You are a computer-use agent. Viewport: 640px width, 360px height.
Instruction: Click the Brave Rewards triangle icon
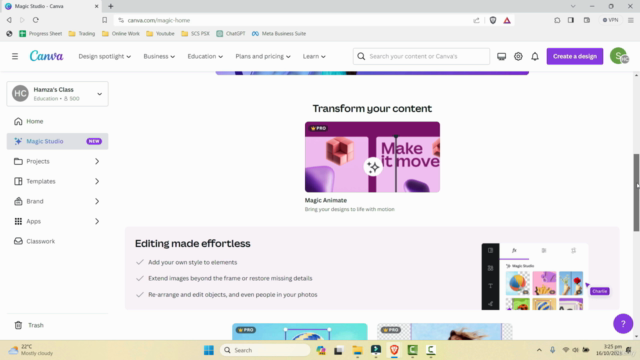507,20
